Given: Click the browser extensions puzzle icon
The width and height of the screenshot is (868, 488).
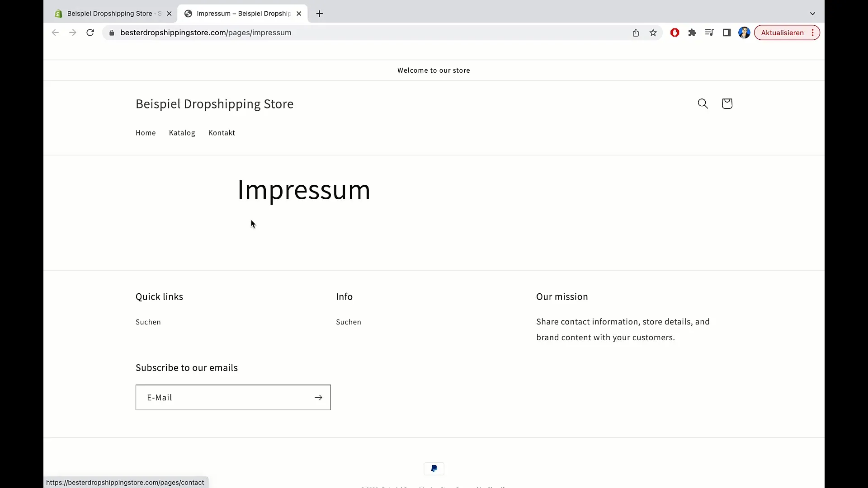Looking at the screenshot, I should pyautogui.click(x=692, y=33).
